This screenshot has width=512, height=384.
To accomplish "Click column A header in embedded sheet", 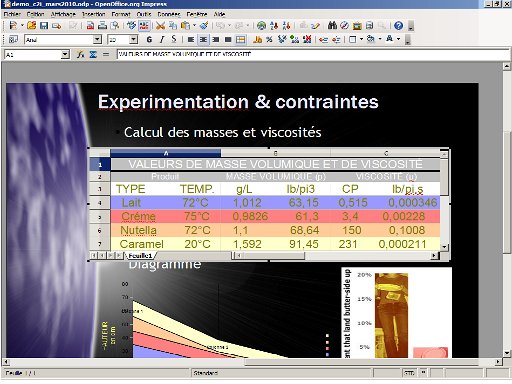I will click(x=165, y=153).
